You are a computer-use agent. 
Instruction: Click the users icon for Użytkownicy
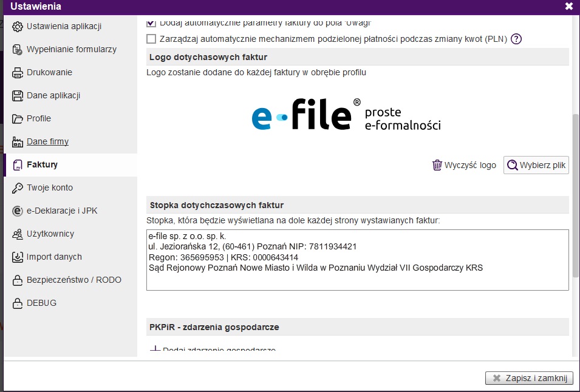tap(17, 234)
